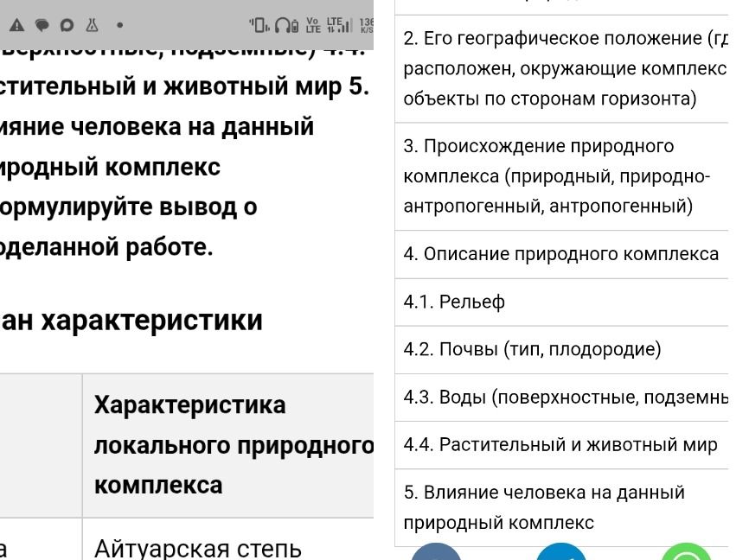Tap the flask icon in status bar

tap(93, 25)
